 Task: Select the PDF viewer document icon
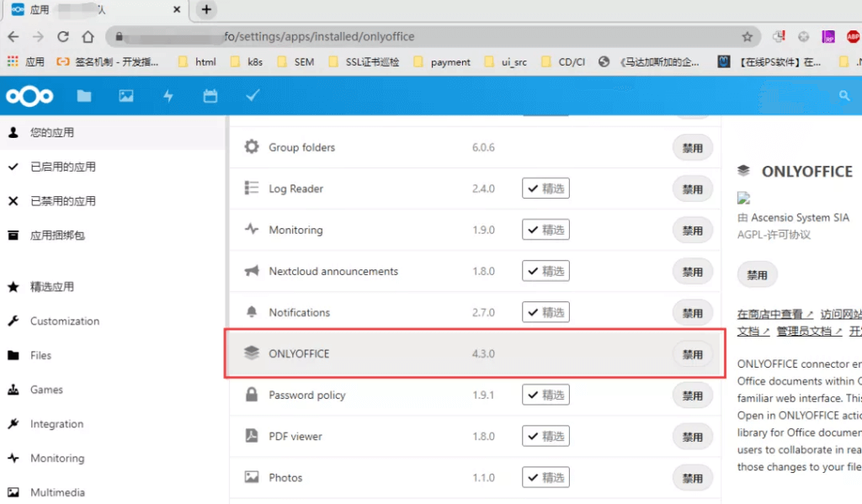pos(251,435)
